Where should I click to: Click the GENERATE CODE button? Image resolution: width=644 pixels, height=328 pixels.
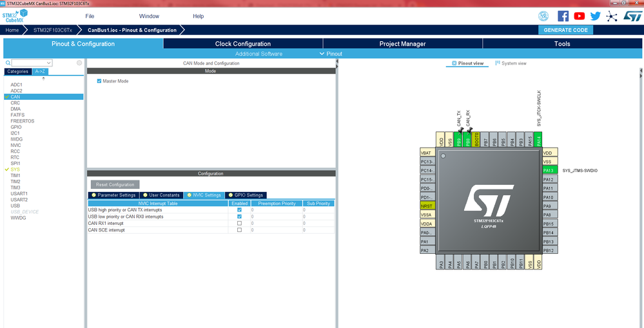point(565,30)
